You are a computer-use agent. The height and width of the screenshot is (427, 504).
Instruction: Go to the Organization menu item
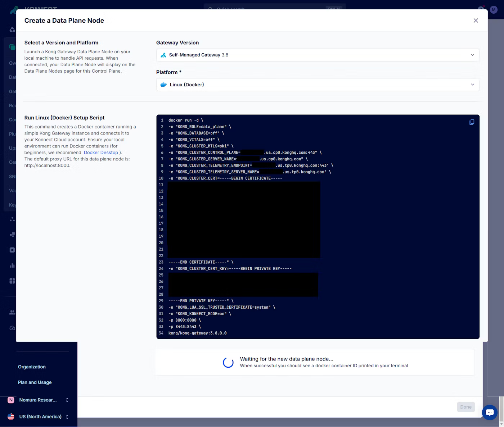coord(32,367)
